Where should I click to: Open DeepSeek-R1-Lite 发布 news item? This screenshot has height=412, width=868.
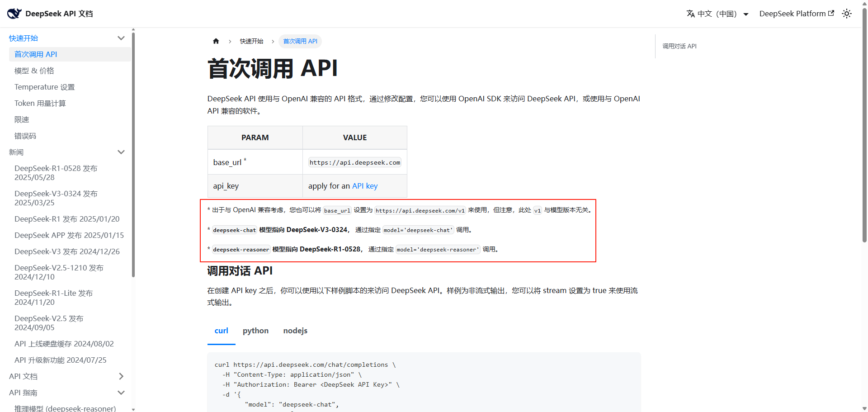click(x=53, y=298)
